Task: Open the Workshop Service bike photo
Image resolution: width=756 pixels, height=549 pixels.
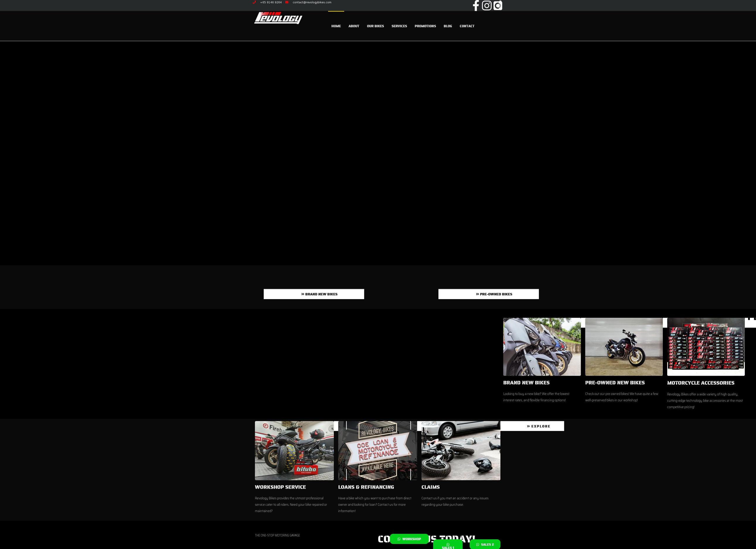Action: 294,450
